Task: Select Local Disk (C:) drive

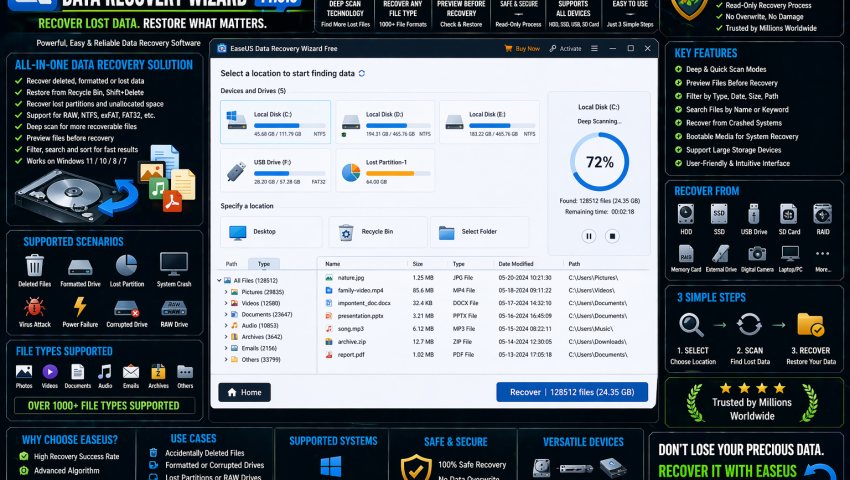Action: (x=275, y=122)
